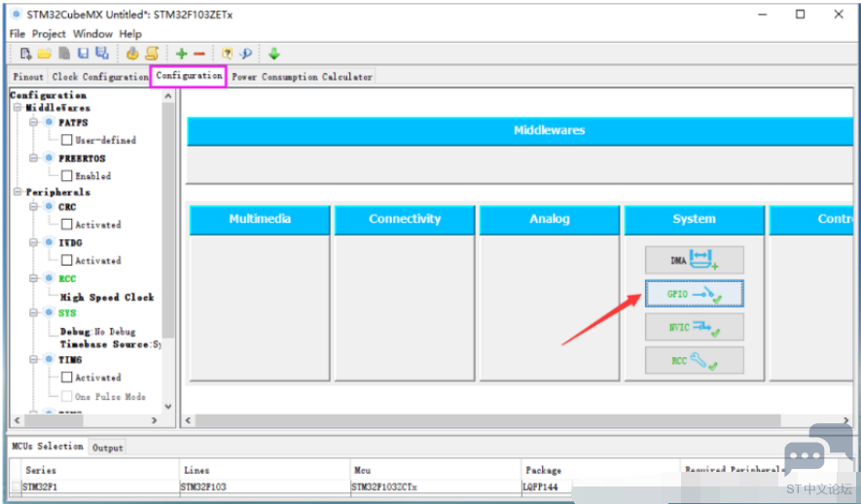861x504 pixels.
Task: Toggle the FATFS User-defined checkbox
Action: [x=67, y=140]
